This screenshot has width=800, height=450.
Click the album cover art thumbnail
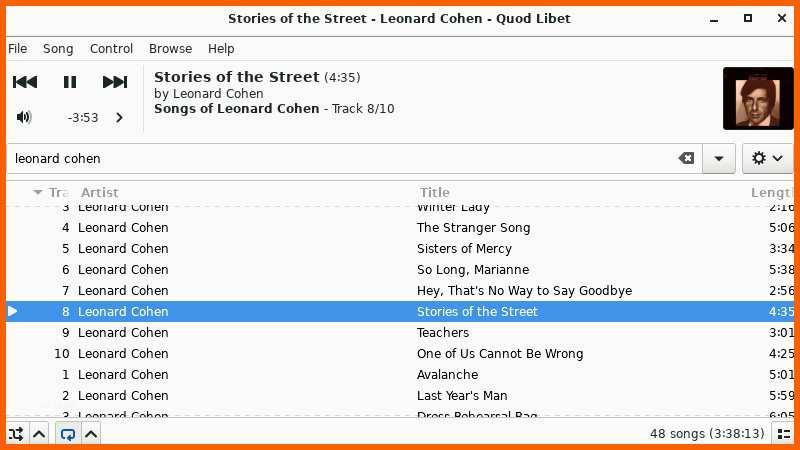[x=758, y=98]
